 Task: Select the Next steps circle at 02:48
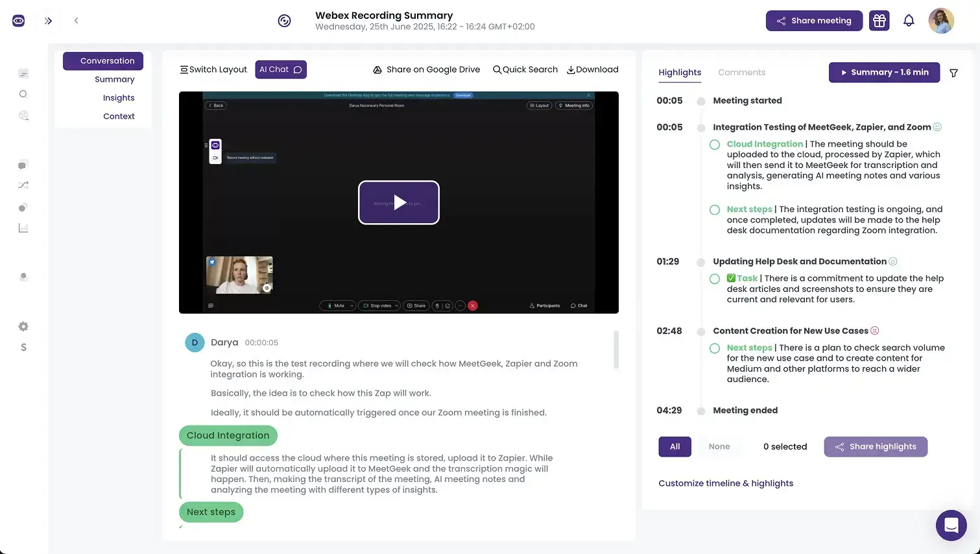[714, 348]
